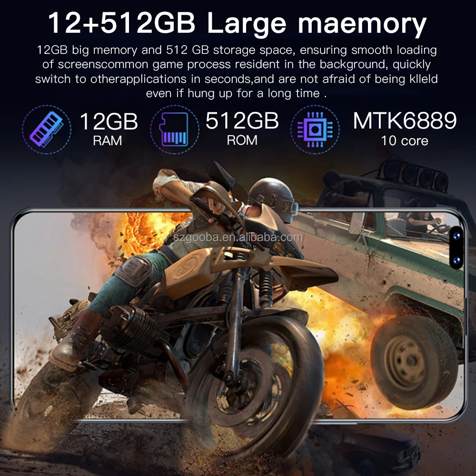Click the lower front camera lens
476x476 pixels.
[x=456, y=260]
